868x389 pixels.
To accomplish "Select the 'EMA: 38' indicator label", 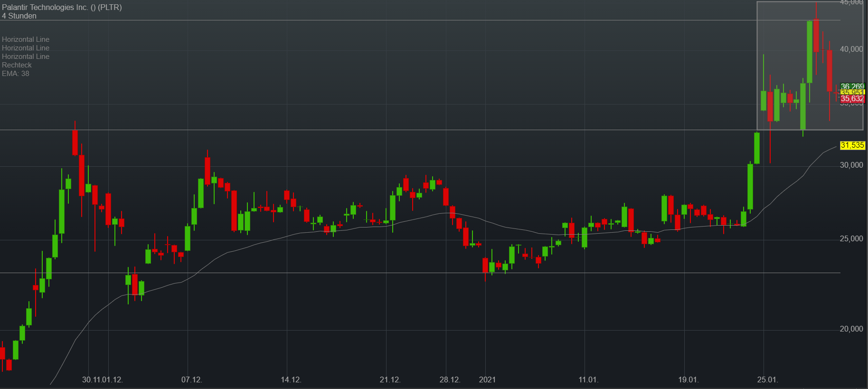I will (16, 74).
